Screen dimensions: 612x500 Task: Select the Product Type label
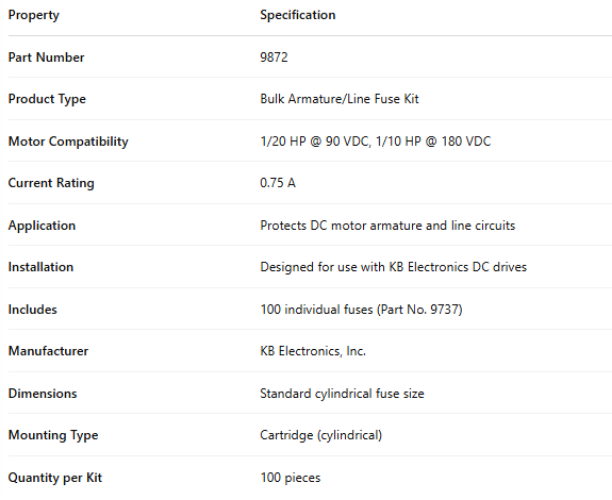tap(47, 99)
